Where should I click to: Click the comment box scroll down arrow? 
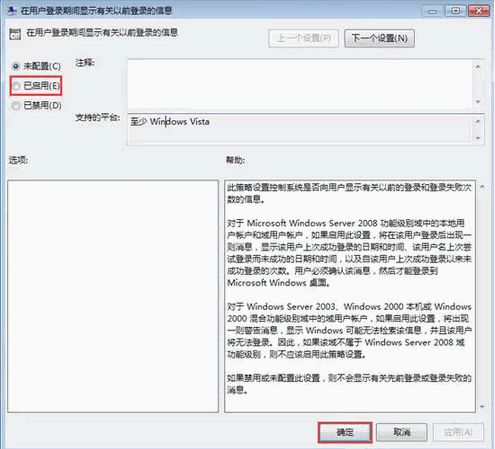(x=478, y=102)
